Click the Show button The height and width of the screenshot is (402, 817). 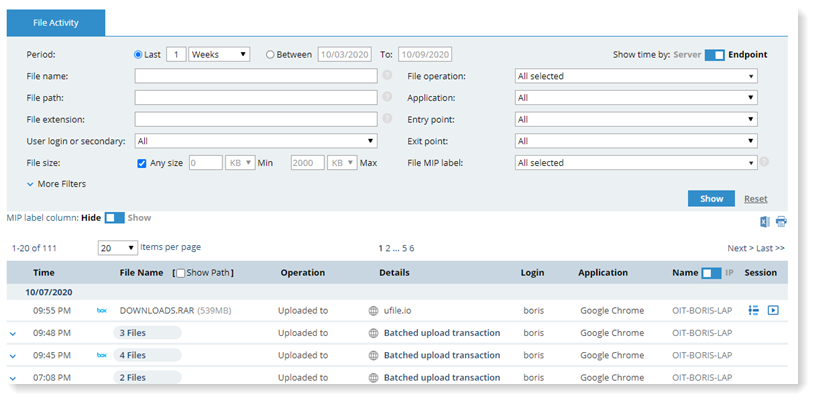(x=711, y=198)
